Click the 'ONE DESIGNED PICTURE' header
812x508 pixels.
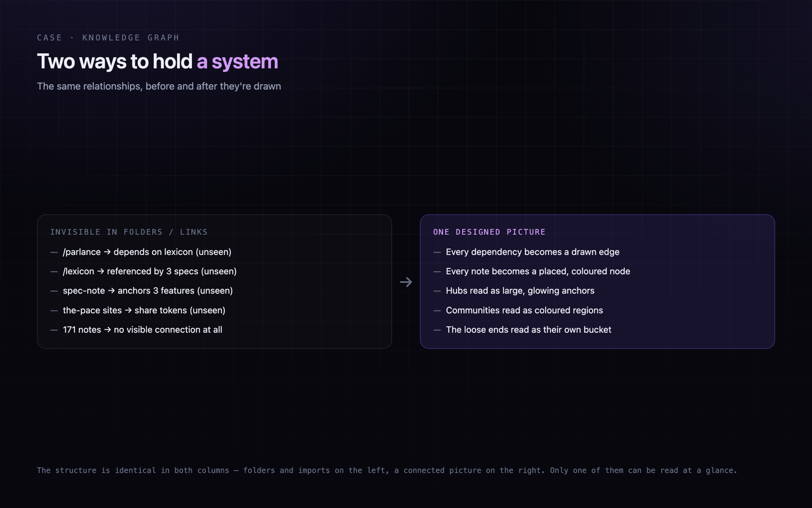pyautogui.click(x=489, y=232)
